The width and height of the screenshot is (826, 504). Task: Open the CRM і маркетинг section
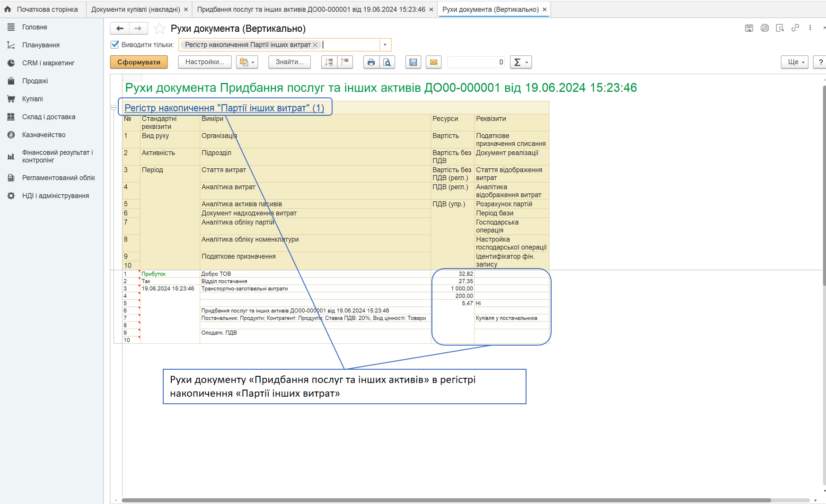[52, 63]
